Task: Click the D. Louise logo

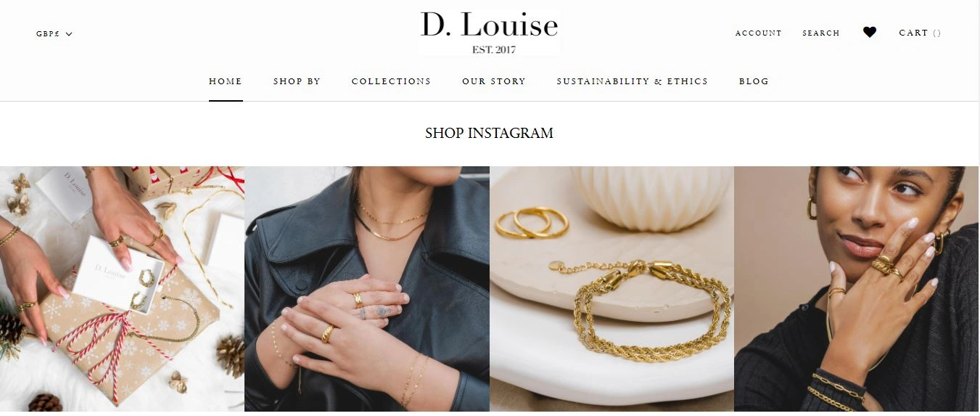Action: pyautogui.click(x=490, y=31)
